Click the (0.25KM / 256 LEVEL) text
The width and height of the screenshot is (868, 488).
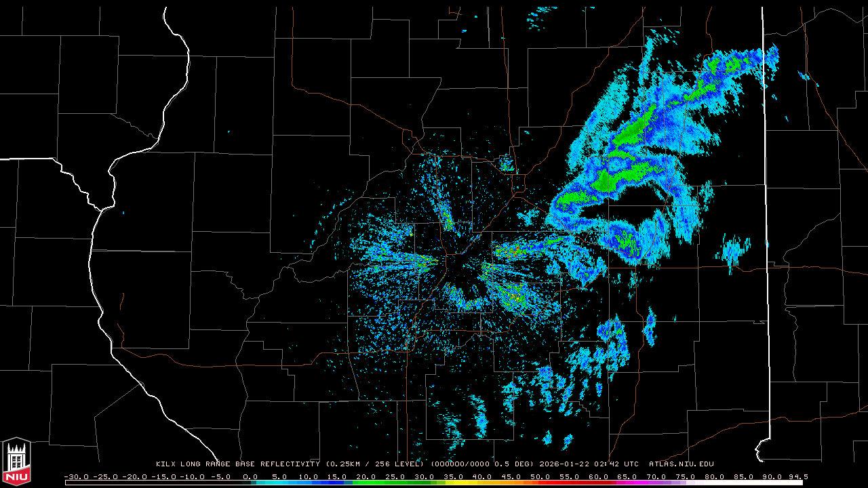tap(375, 464)
